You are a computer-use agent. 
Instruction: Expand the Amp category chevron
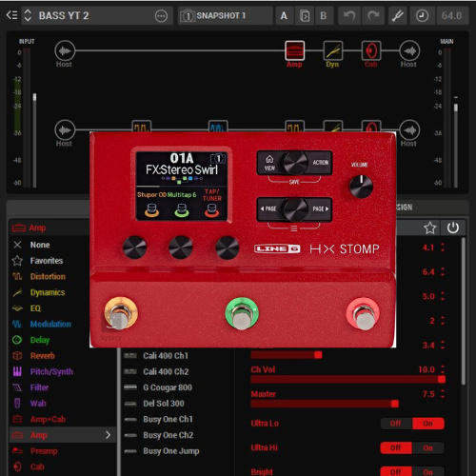(x=108, y=435)
